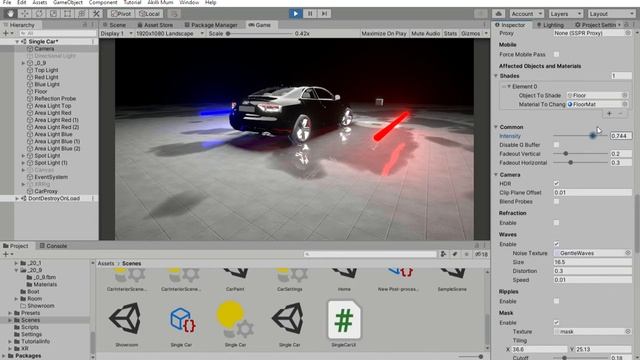Expand the _0_9 object in Hierarchy

pos(23,63)
